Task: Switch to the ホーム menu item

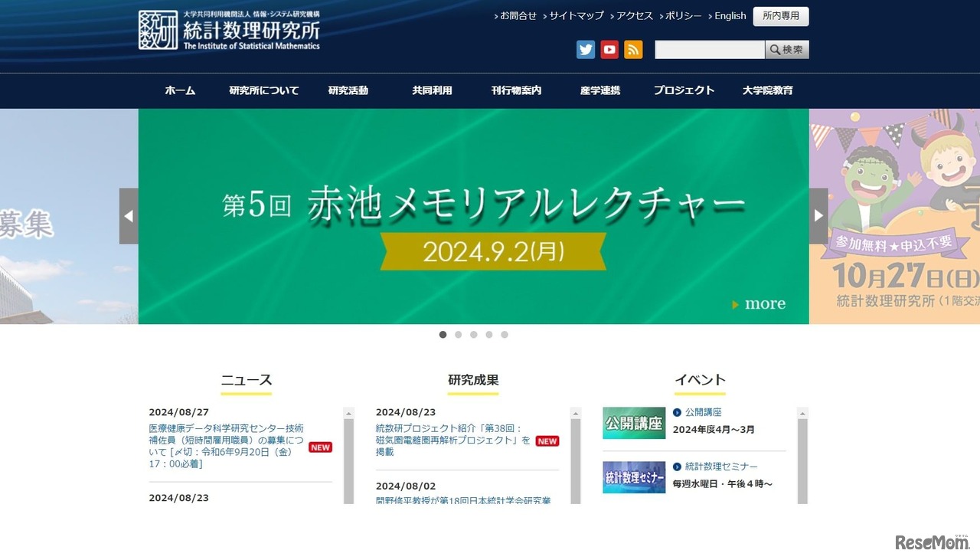Action: pos(180,90)
